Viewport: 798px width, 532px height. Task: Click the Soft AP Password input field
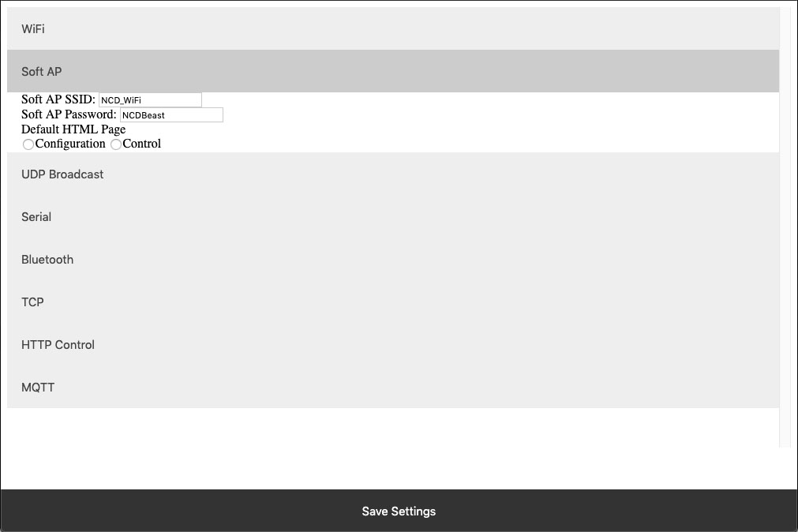[x=171, y=115]
